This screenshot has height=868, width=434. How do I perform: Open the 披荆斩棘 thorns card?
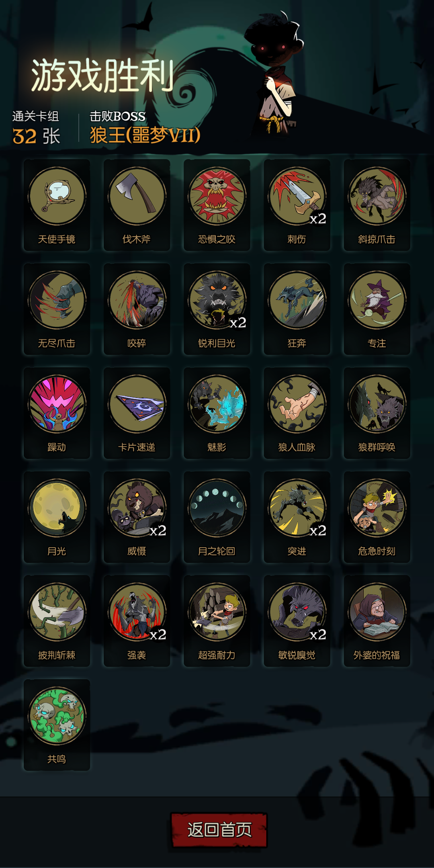point(57,621)
